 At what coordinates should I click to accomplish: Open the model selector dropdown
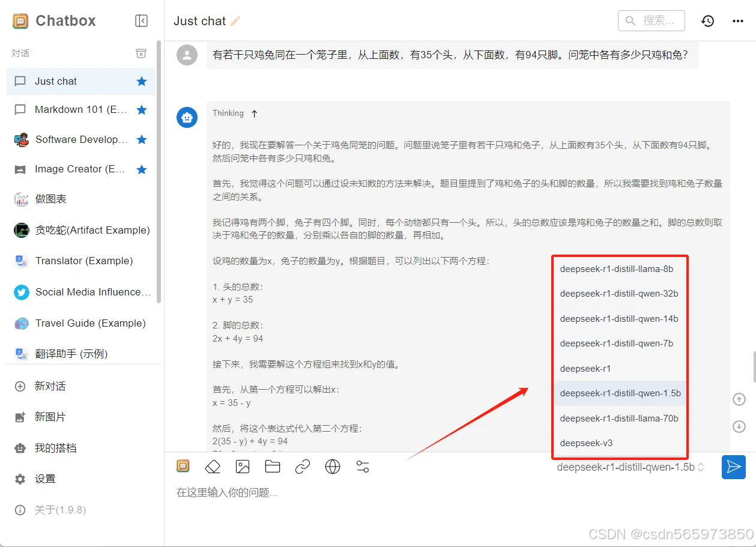630,467
